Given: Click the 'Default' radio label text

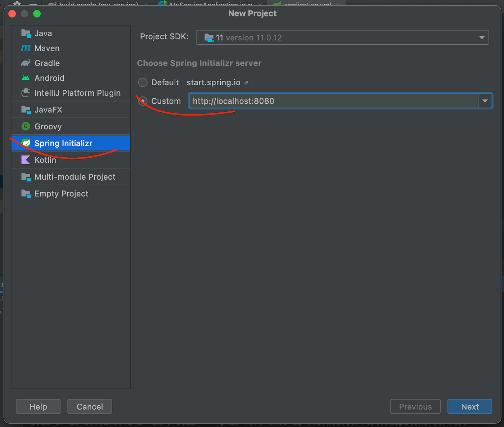Looking at the screenshot, I should click(x=165, y=82).
